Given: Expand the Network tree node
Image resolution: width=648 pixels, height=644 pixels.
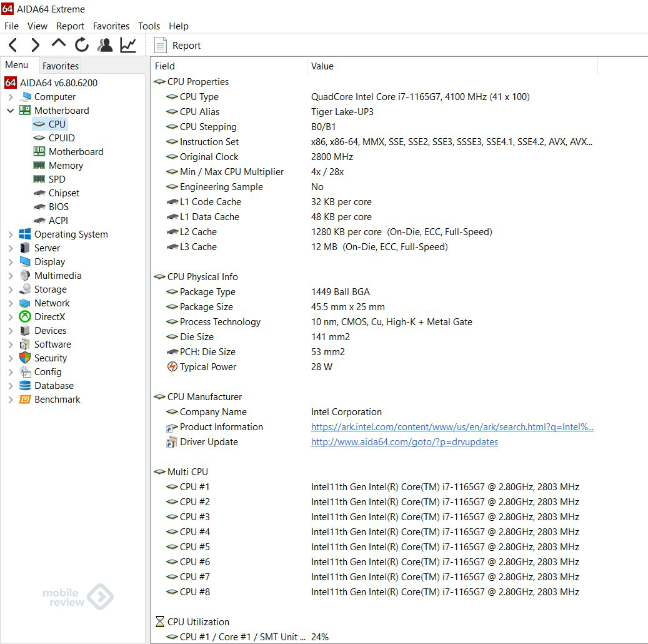Looking at the screenshot, I should (11, 304).
